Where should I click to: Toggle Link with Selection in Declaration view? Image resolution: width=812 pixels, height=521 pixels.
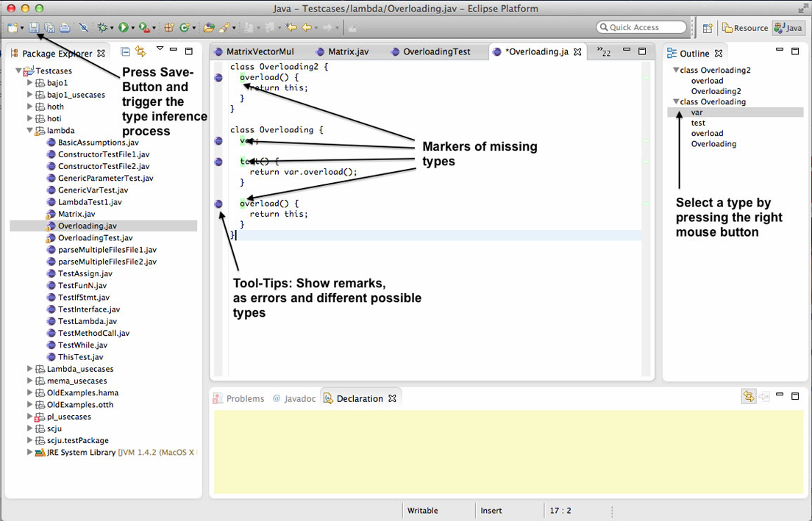click(749, 397)
